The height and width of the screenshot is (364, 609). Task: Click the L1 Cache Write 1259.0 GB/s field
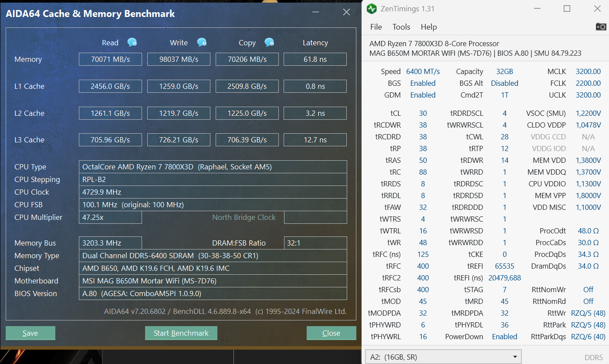click(x=179, y=86)
